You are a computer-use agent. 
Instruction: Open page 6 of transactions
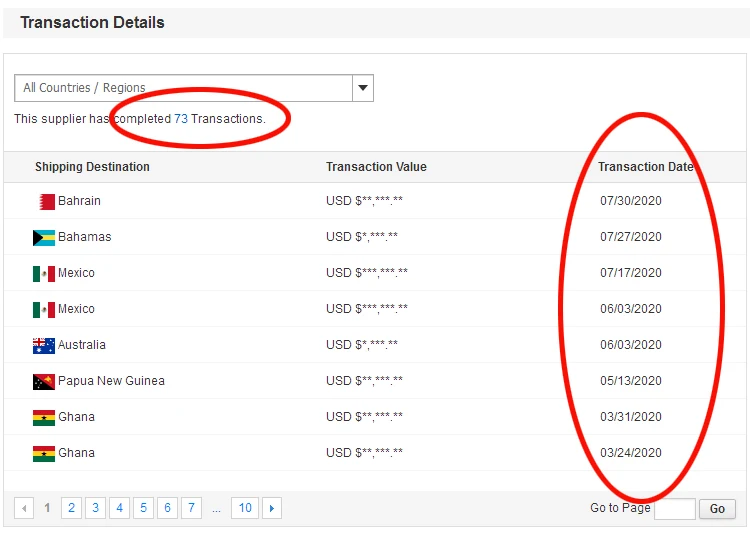tap(167, 508)
